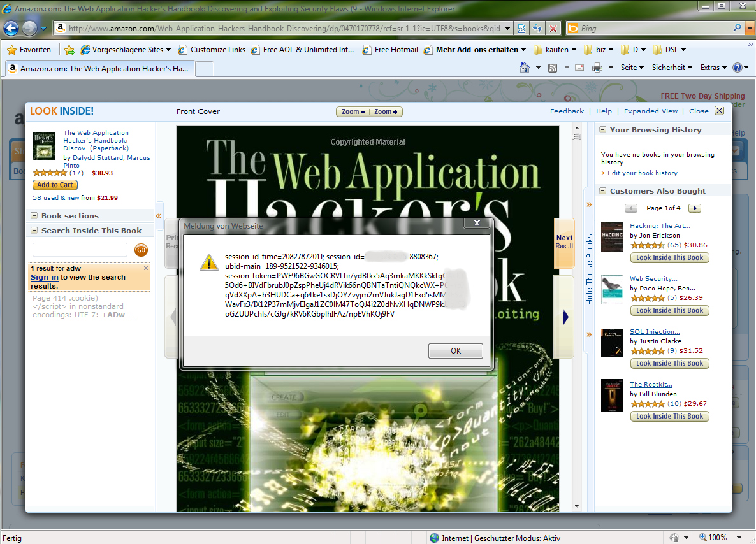Collapse the Your Browsing History section

(x=602, y=130)
